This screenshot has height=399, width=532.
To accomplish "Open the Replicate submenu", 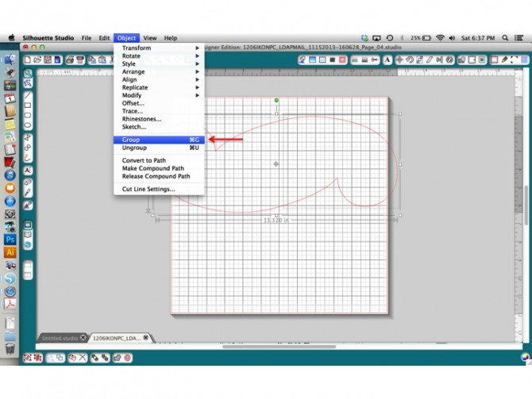I will 159,87.
